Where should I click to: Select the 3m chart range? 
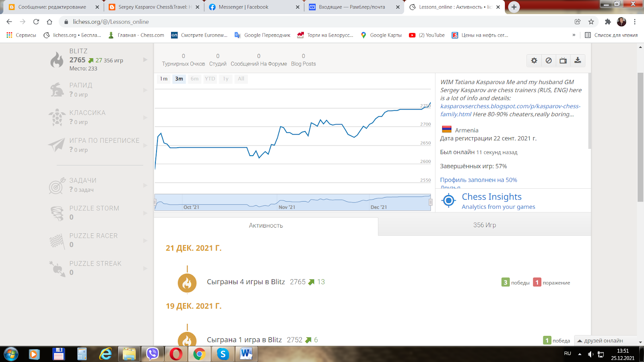pos(179,79)
